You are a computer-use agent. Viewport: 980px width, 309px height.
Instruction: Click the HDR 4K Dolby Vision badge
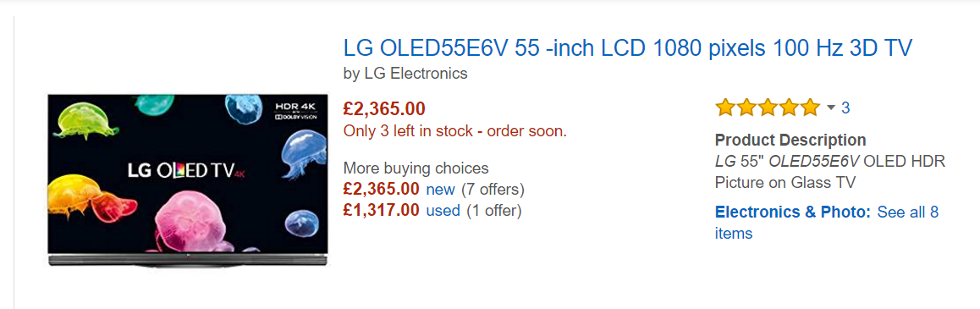(295, 108)
